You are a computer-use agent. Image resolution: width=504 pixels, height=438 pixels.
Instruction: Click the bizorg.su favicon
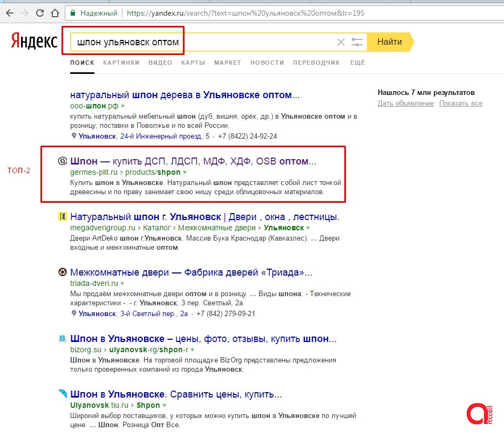(63, 338)
